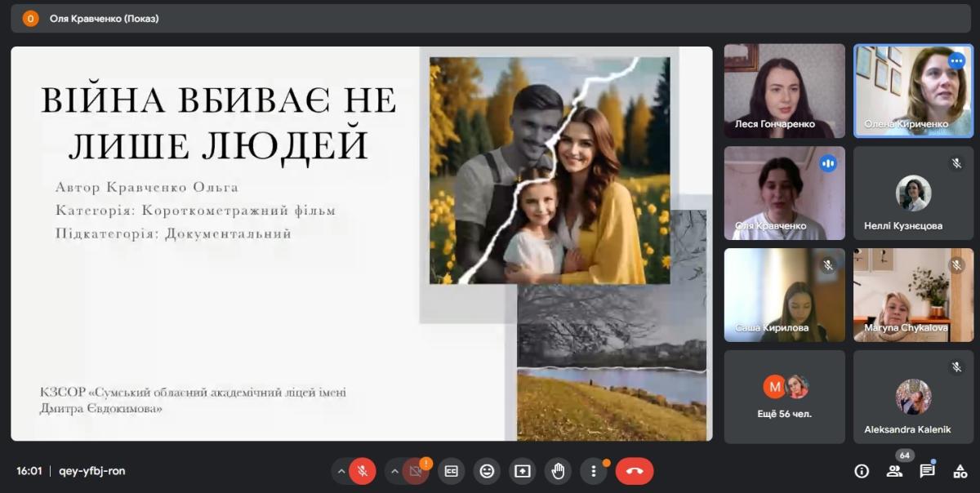Leave the call with red hang-up button
980x493 pixels.
point(635,471)
